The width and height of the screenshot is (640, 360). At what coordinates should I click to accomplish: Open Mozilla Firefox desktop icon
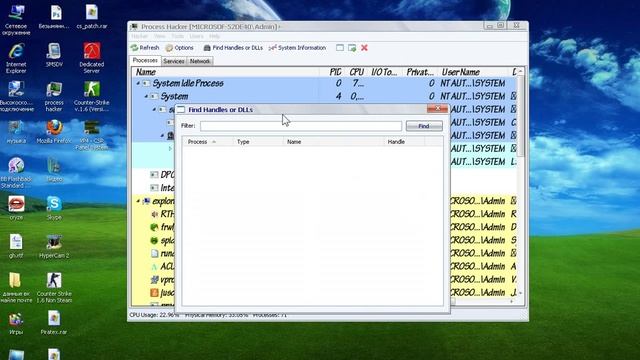tap(54, 131)
